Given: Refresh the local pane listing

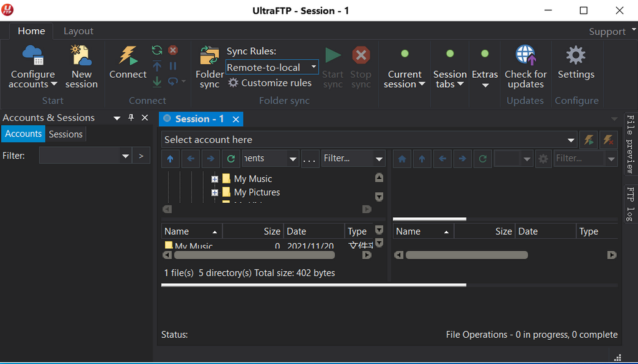Looking at the screenshot, I should coord(231,159).
